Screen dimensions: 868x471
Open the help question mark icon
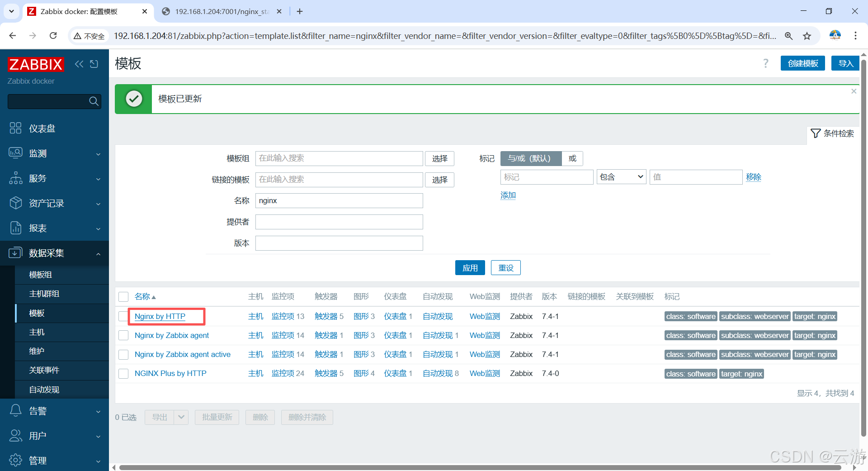[766, 63]
